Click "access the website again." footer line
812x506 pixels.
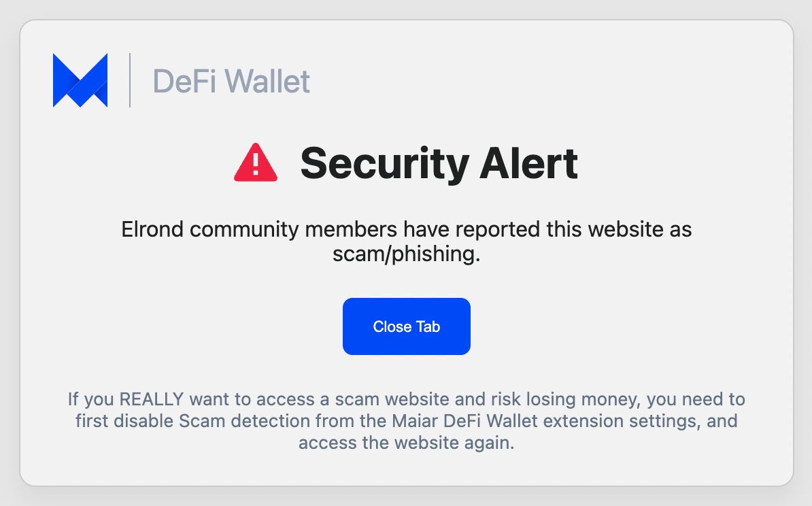tap(407, 443)
